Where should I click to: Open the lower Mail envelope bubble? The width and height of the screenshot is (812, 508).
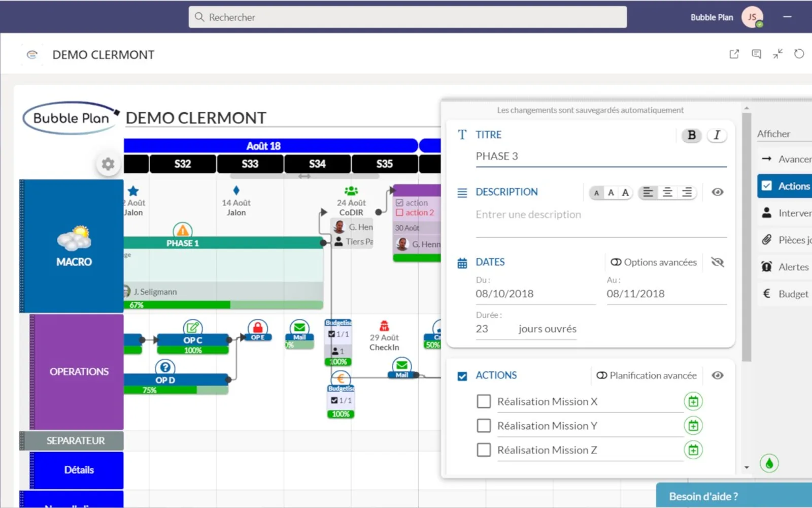402,366
